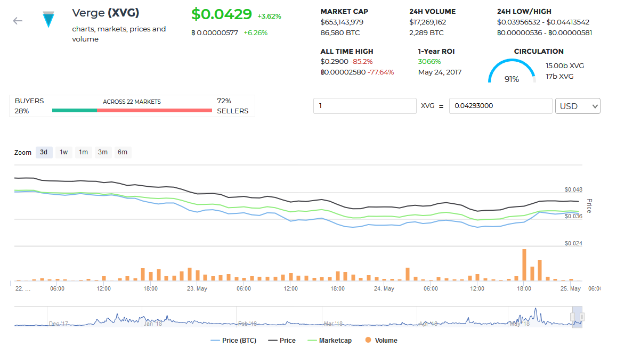633x364 pixels.
Task: Click the 24H volume $17,269,162
Action: 428,22
